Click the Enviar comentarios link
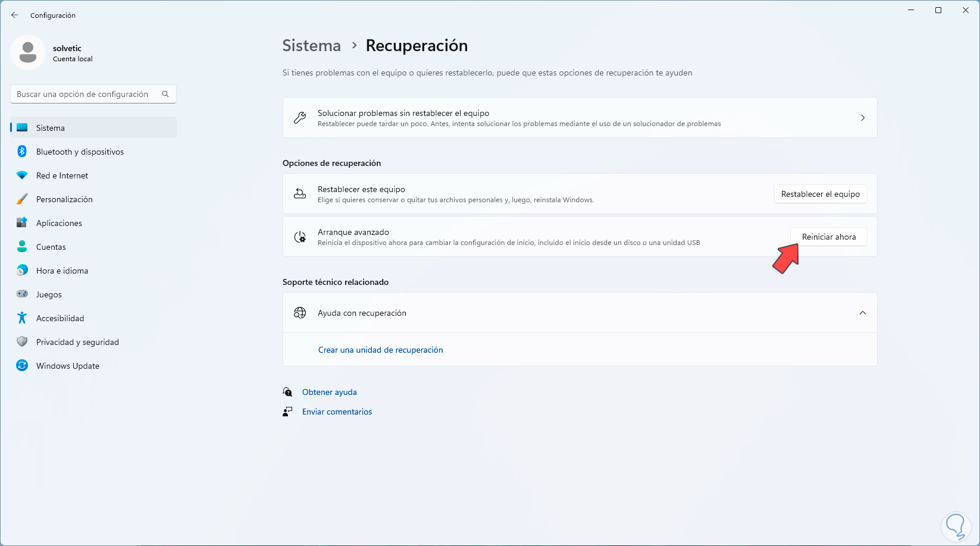The image size is (980, 546). click(337, 412)
